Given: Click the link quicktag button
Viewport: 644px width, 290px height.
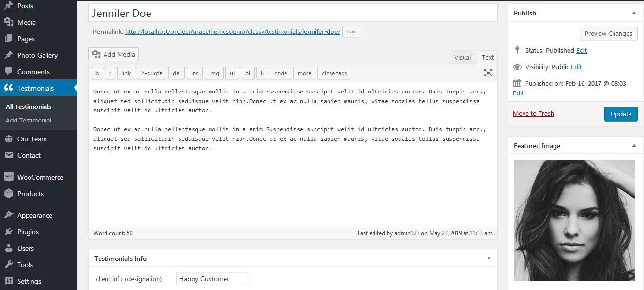Looking at the screenshot, I should [126, 73].
